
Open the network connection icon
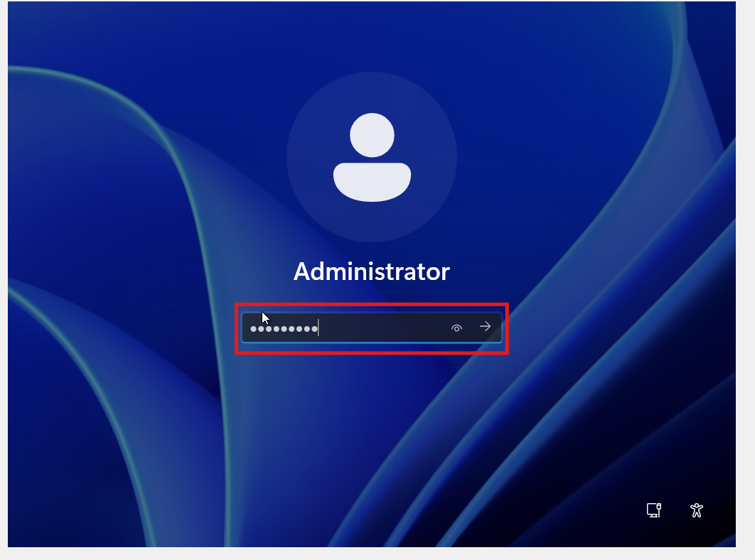click(654, 510)
